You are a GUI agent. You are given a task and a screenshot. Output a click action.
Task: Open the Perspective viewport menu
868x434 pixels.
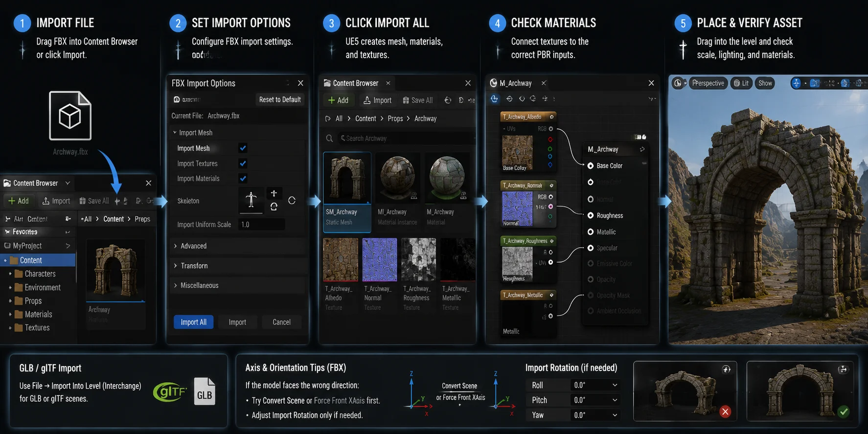coord(708,83)
